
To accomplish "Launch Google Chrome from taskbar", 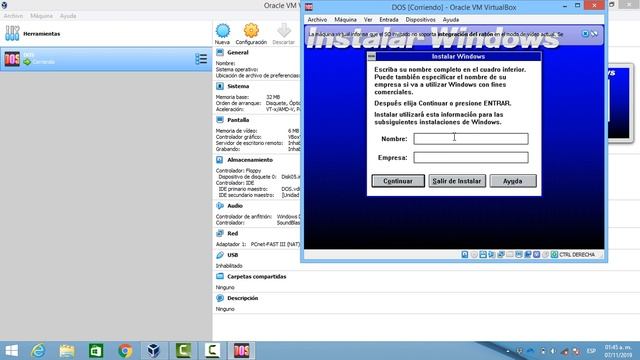I will [125, 351].
